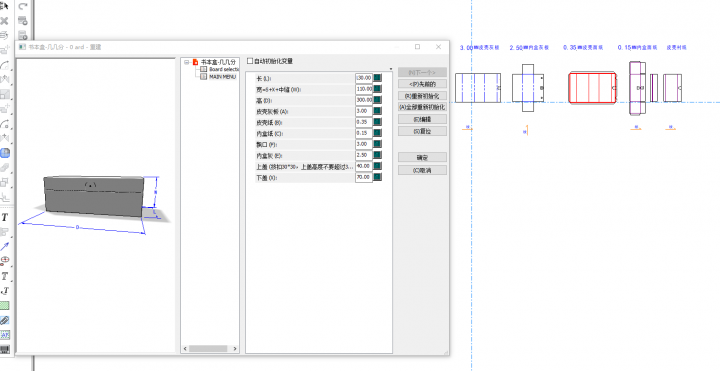Click the 2.50 内盒灰板 label on canvas
This screenshot has width=720, height=371.
(x=529, y=47)
